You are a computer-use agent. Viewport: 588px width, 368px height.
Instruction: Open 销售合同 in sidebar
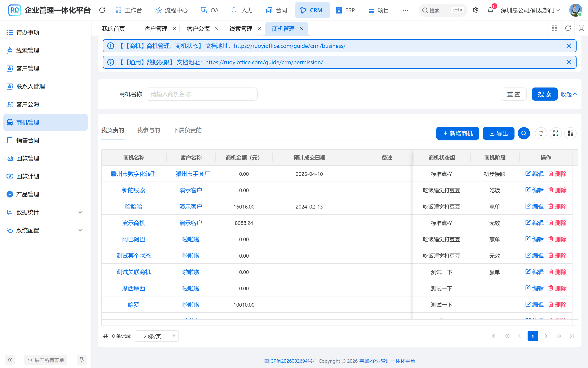point(46,140)
